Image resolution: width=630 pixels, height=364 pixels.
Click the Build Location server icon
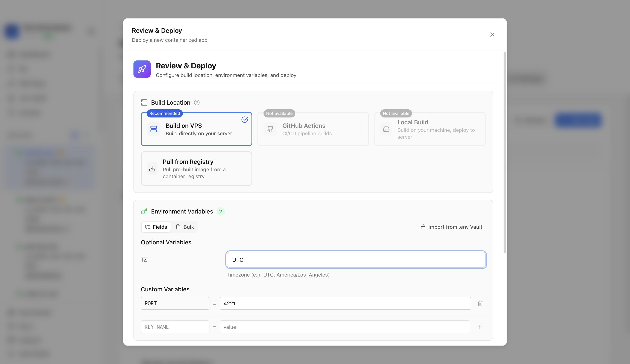click(144, 102)
